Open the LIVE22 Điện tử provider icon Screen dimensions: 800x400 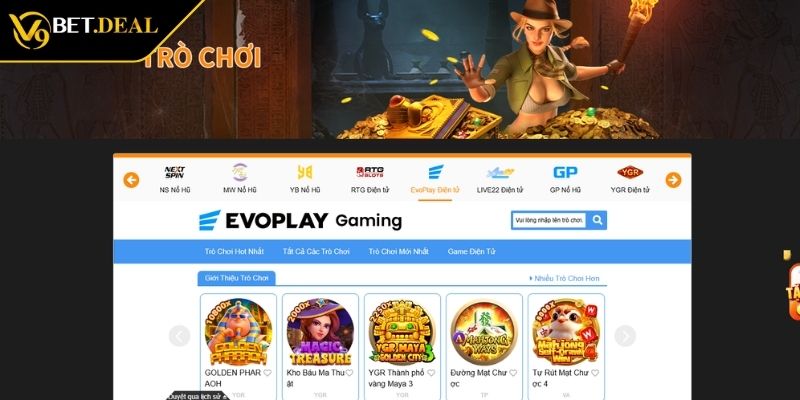tap(500, 172)
